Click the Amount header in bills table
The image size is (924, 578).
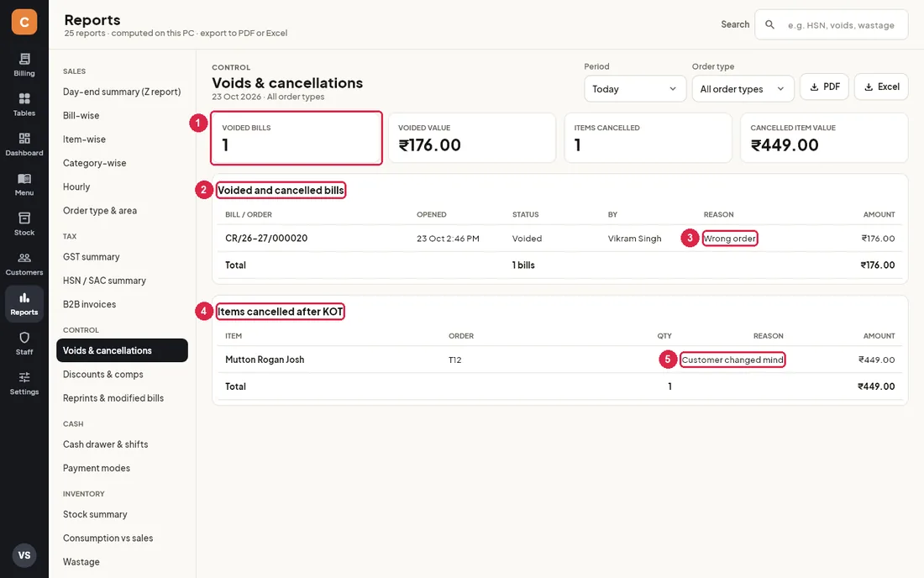click(879, 214)
